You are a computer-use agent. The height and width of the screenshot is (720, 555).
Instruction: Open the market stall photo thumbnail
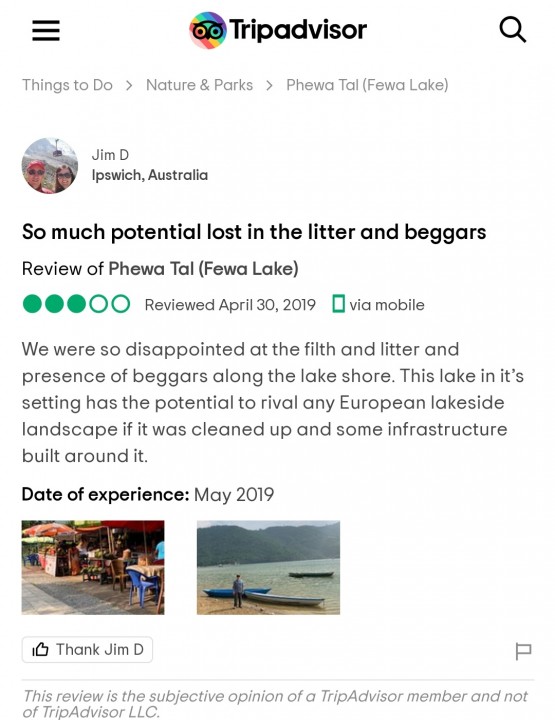(x=93, y=567)
